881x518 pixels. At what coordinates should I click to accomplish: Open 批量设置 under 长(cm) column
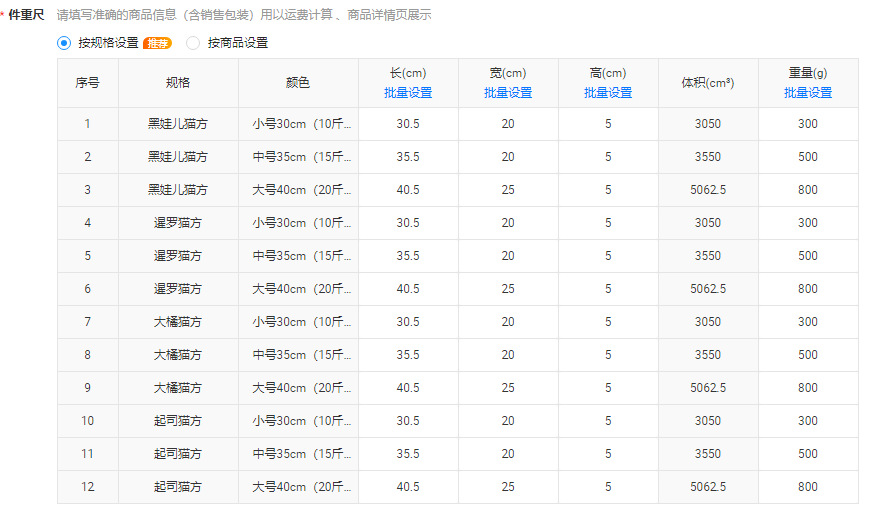click(408, 93)
